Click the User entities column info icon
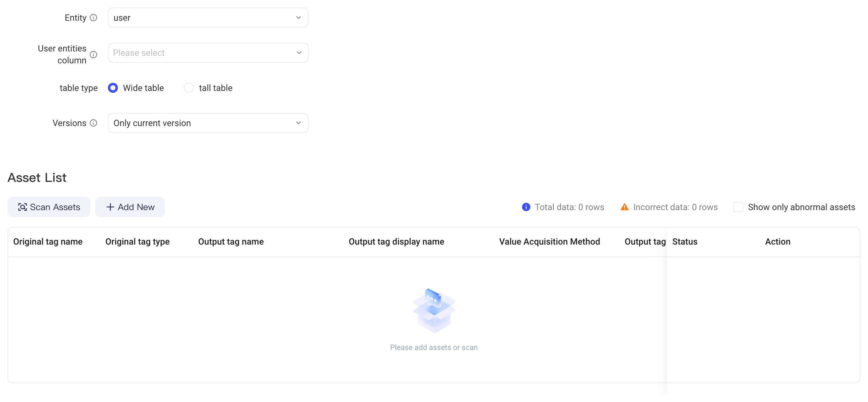 pos(94,54)
